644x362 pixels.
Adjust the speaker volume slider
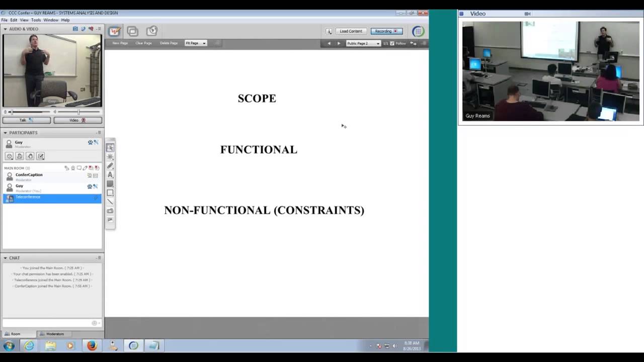[x=78, y=112]
